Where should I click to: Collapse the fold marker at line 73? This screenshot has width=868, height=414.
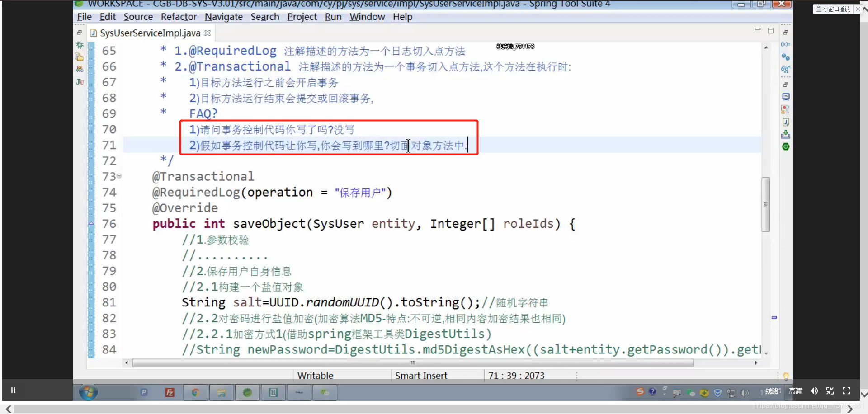119,176
